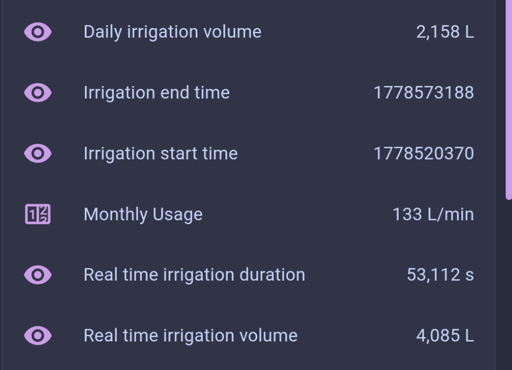Click the 1778520370 start time value
This screenshot has width=512, height=370.
tap(424, 153)
